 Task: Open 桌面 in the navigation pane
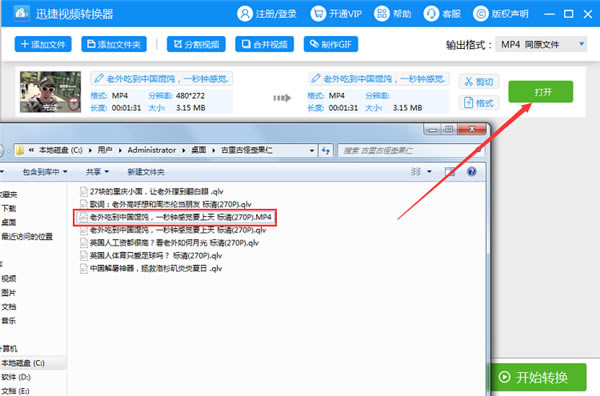tap(8, 222)
